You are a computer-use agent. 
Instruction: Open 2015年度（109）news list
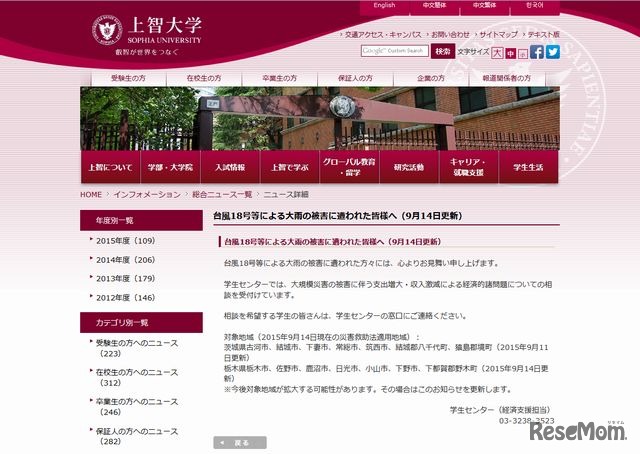tap(126, 241)
